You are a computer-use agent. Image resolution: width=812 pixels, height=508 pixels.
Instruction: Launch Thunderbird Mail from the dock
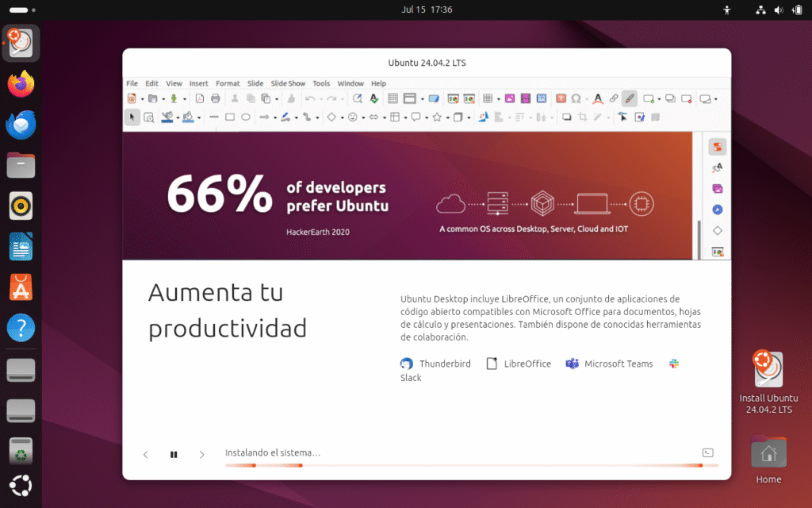tap(21, 125)
